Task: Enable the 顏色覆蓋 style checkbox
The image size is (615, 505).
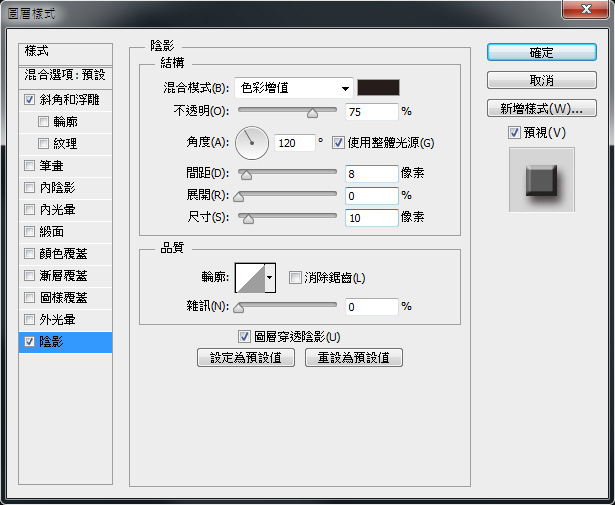Action: click(x=29, y=253)
